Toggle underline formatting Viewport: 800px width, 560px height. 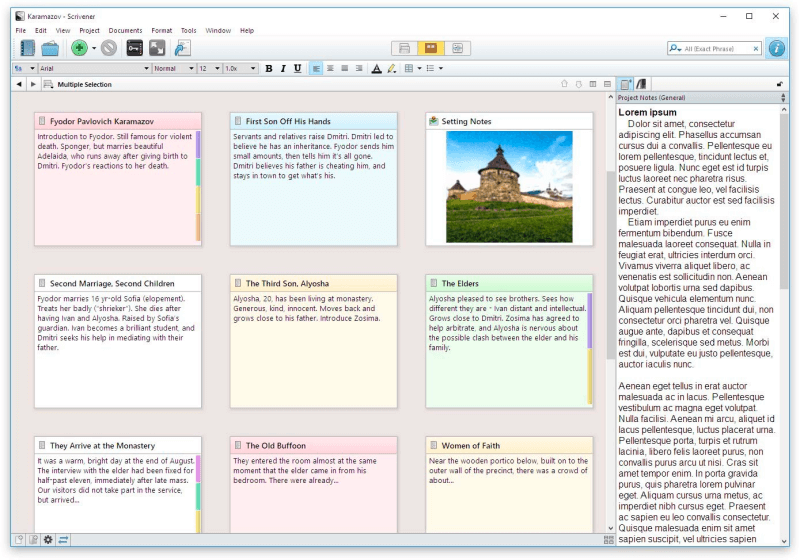(x=297, y=68)
